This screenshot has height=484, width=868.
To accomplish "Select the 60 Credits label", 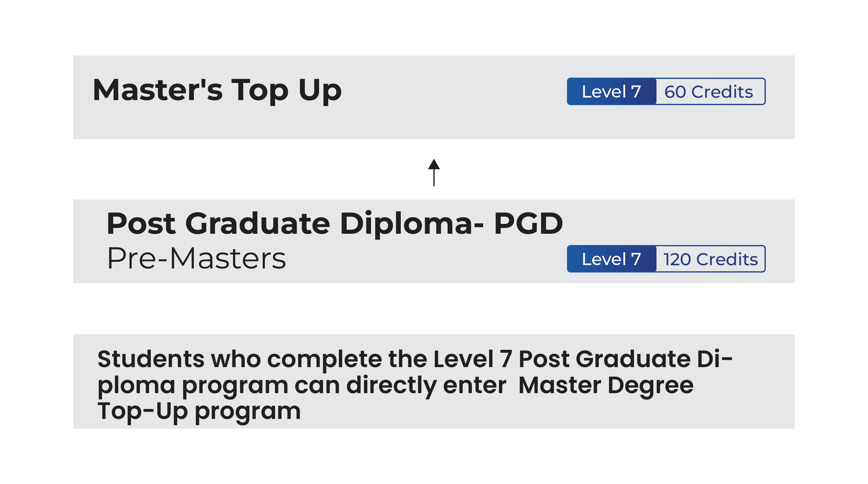I will (x=709, y=92).
